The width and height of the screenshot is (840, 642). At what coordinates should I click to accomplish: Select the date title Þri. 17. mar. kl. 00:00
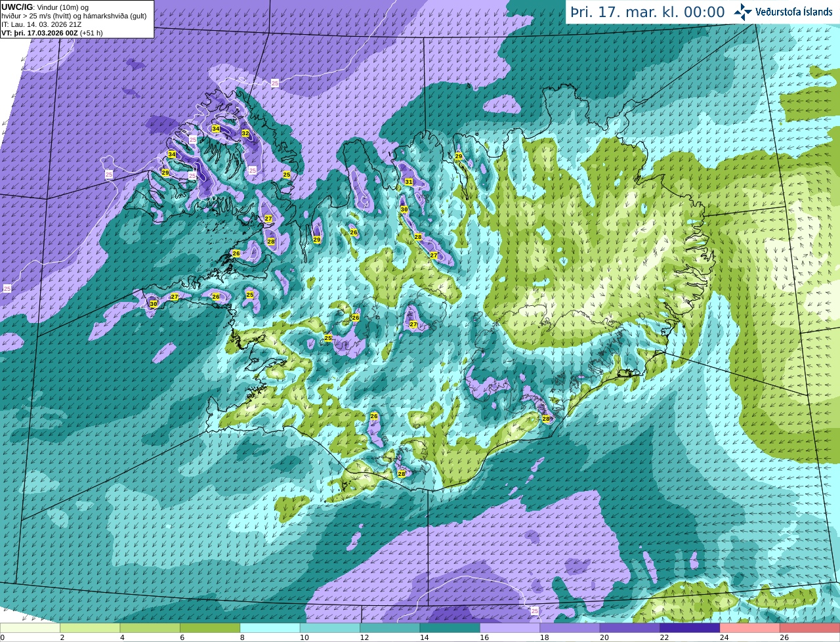(x=648, y=12)
